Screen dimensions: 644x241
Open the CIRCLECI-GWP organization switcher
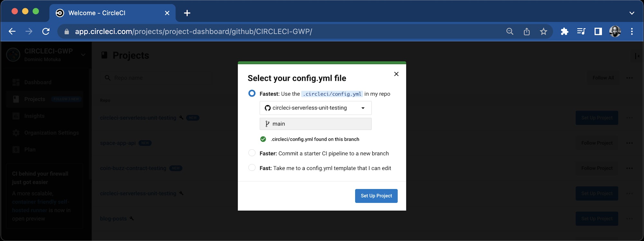point(83,55)
